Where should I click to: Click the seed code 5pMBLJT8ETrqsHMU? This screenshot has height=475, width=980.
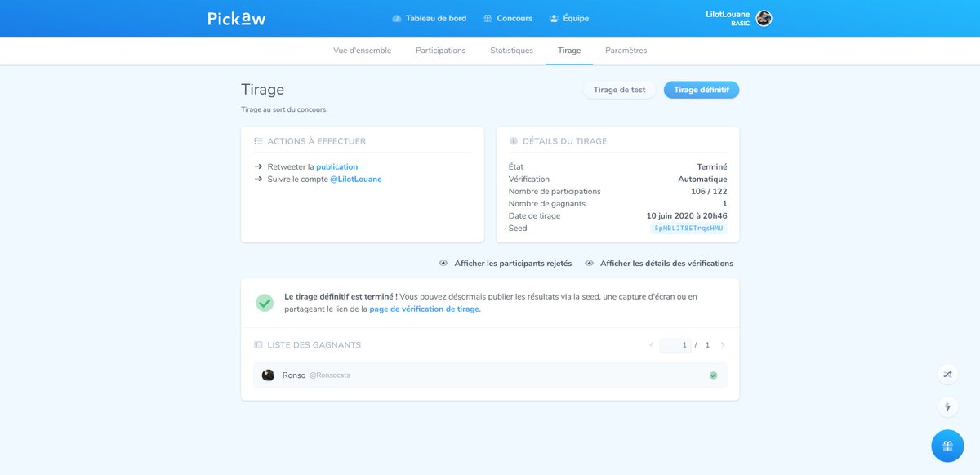tap(688, 229)
